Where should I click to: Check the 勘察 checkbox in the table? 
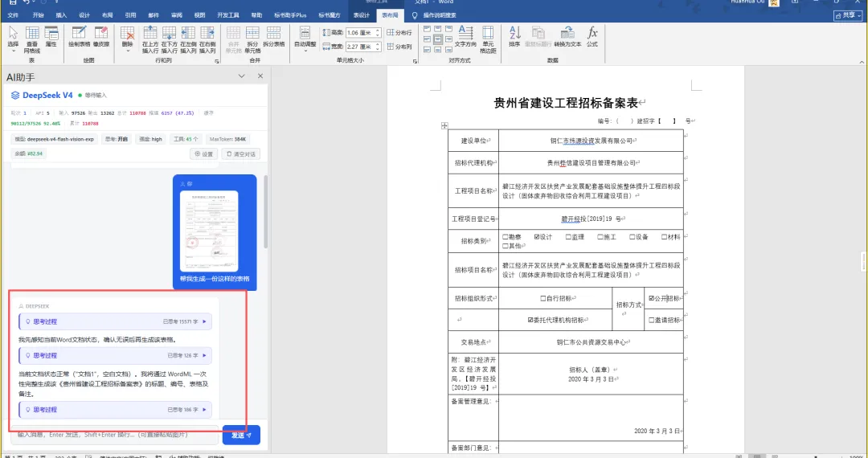[505, 237]
